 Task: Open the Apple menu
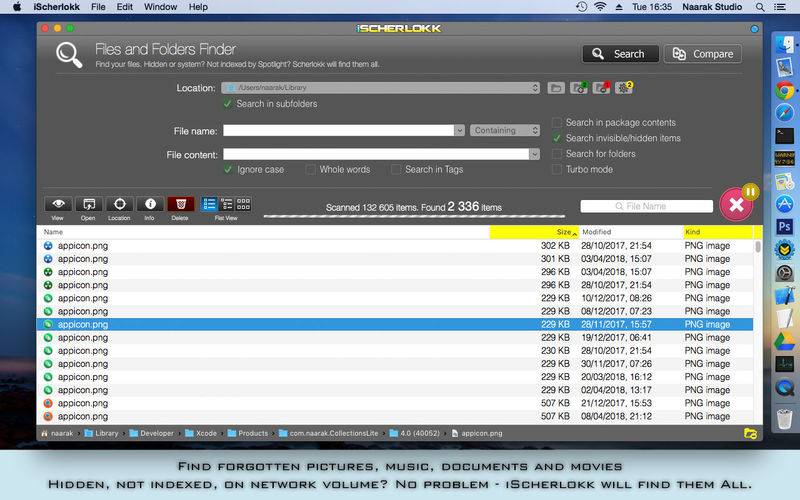[x=17, y=7]
